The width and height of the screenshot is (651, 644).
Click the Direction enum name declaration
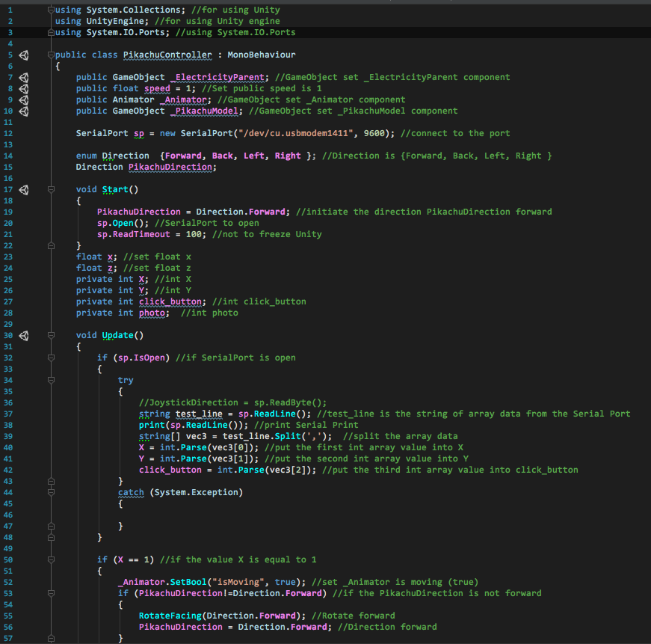point(125,156)
